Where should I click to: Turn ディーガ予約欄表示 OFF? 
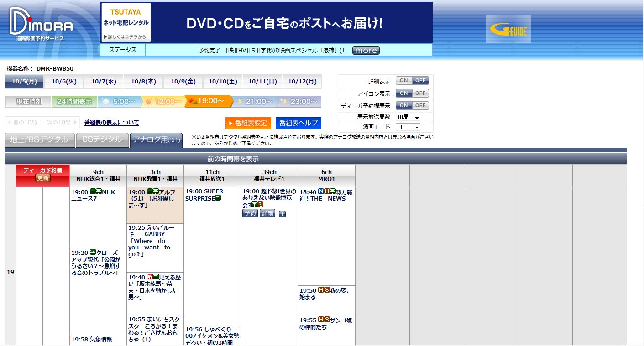point(420,105)
